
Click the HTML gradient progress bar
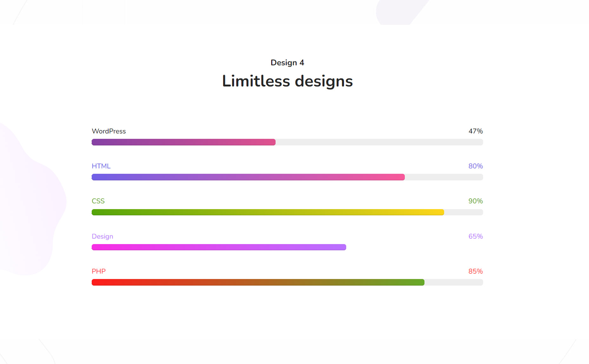point(248,177)
